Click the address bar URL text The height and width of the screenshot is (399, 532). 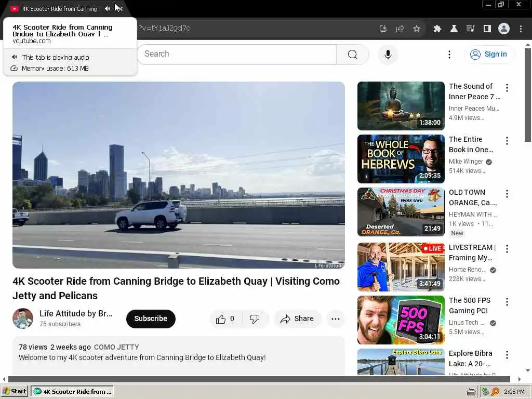tap(164, 29)
